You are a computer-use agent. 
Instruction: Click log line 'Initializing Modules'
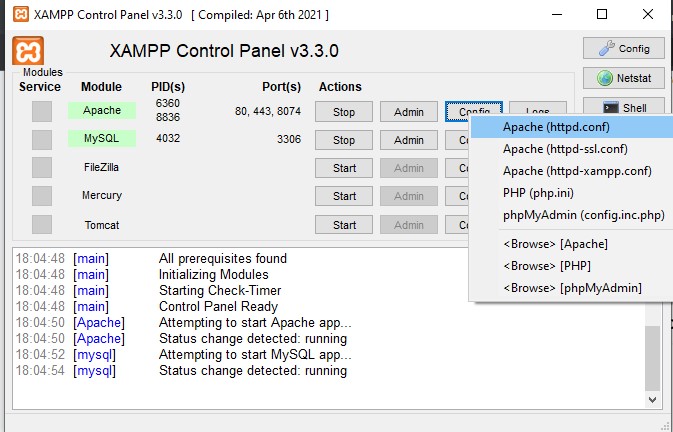click(214, 274)
